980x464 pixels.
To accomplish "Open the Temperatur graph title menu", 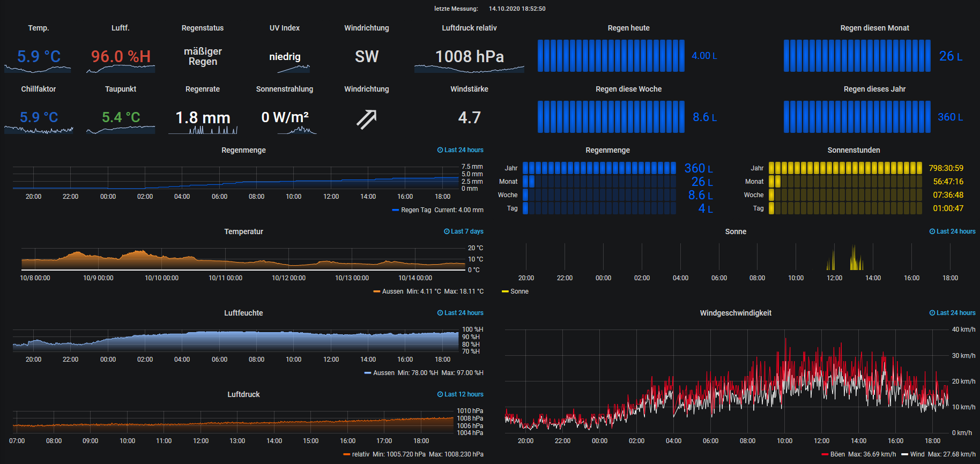I will 244,231.
